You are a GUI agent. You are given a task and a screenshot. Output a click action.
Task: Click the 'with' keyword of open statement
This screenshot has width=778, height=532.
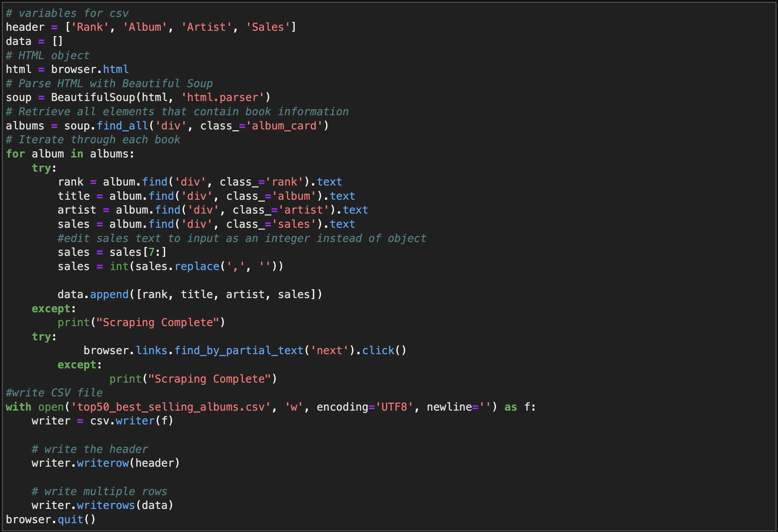18,407
